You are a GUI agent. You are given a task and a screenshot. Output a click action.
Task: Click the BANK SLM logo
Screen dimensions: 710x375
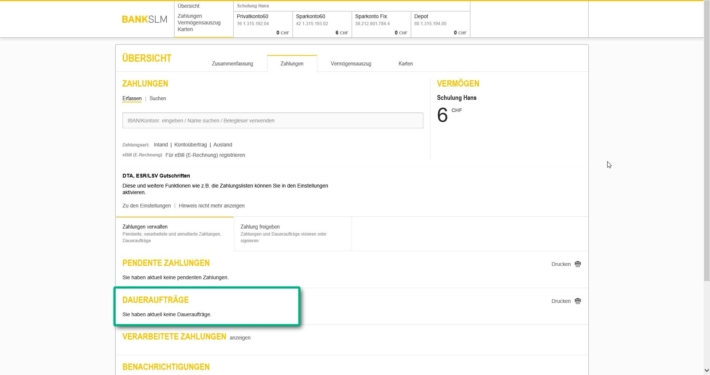click(x=144, y=19)
